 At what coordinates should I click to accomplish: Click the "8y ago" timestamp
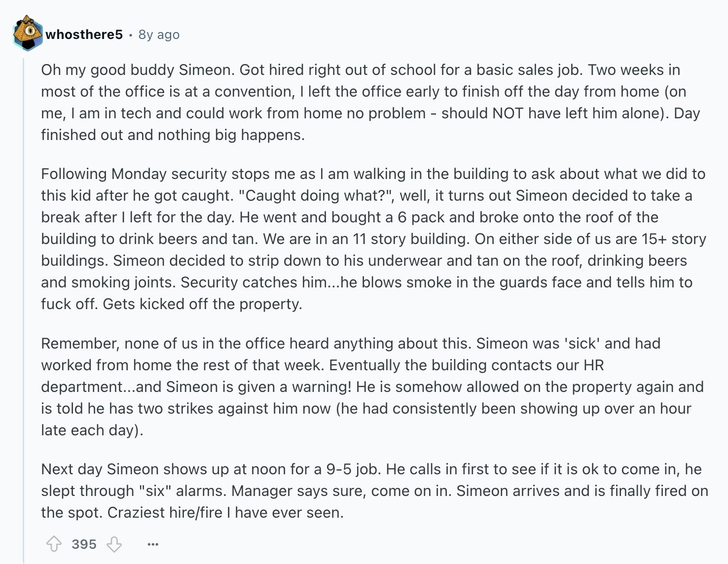click(x=159, y=35)
